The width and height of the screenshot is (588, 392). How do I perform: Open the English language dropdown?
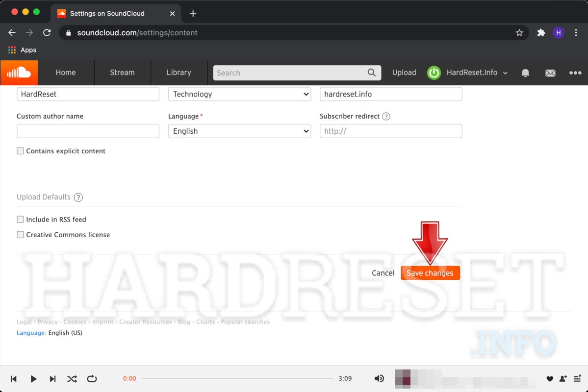click(239, 131)
